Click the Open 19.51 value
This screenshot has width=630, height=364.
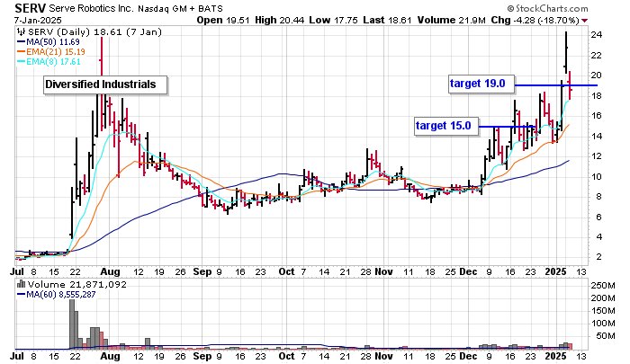223,20
